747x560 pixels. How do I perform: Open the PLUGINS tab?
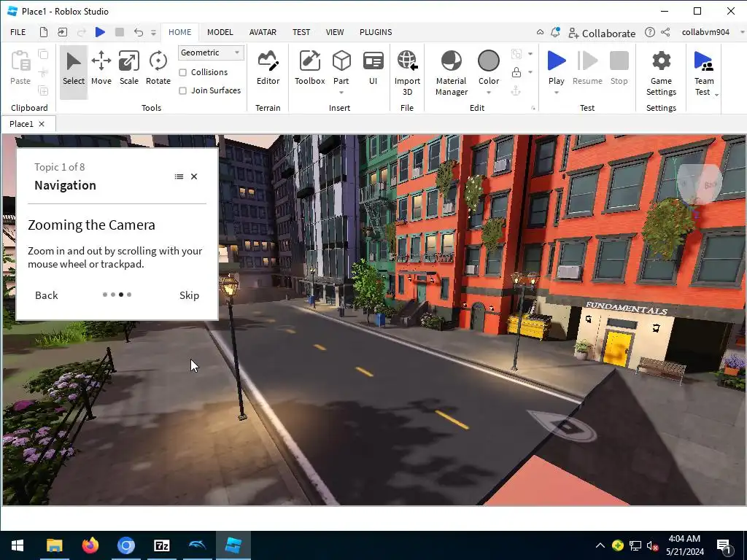pos(376,32)
